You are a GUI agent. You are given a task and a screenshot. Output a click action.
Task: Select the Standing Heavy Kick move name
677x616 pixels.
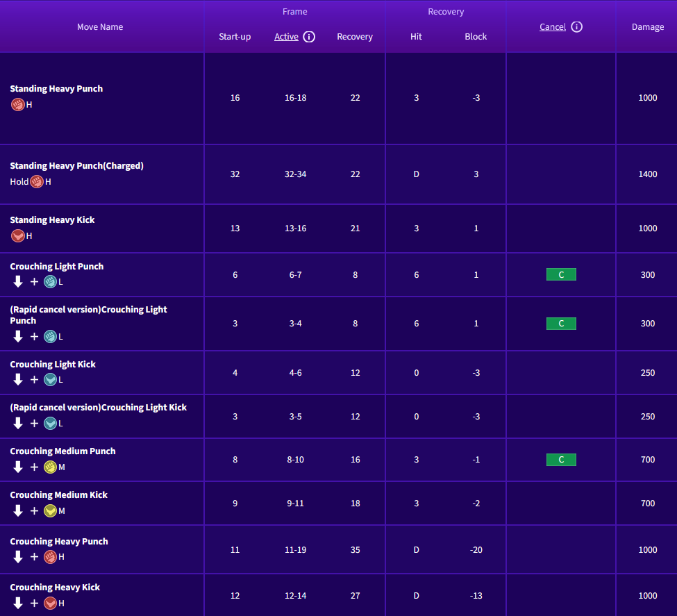click(x=52, y=220)
